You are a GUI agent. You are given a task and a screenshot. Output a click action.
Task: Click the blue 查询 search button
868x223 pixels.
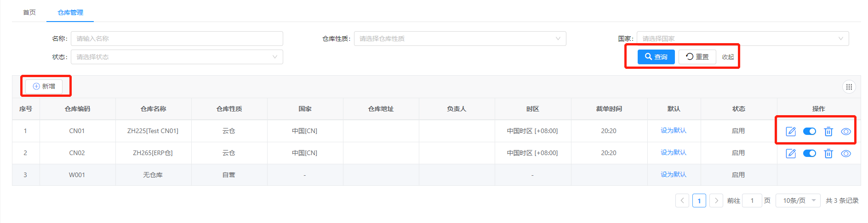click(656, 57)
